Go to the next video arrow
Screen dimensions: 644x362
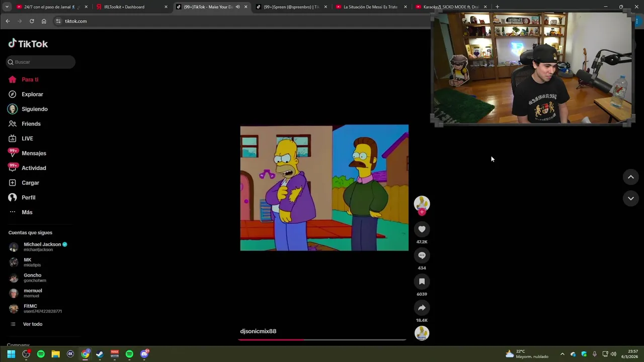(x=630, y=199)
